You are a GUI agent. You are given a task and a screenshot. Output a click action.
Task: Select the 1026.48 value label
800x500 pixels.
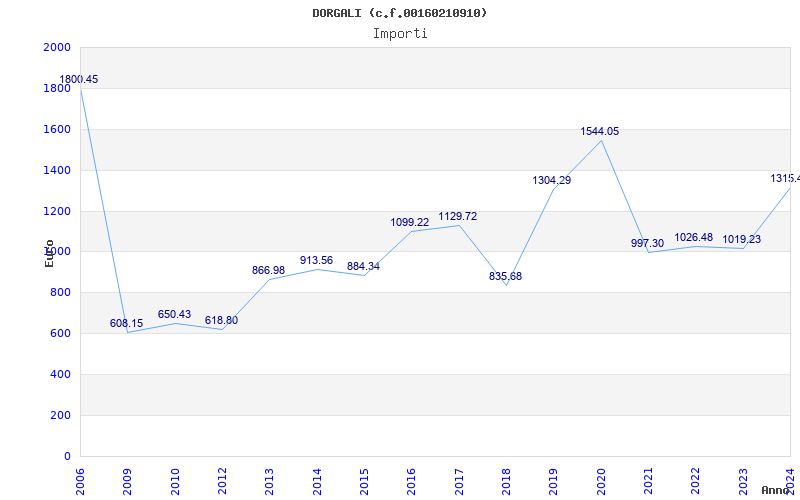pyautogui.click(x=694, y=237)
